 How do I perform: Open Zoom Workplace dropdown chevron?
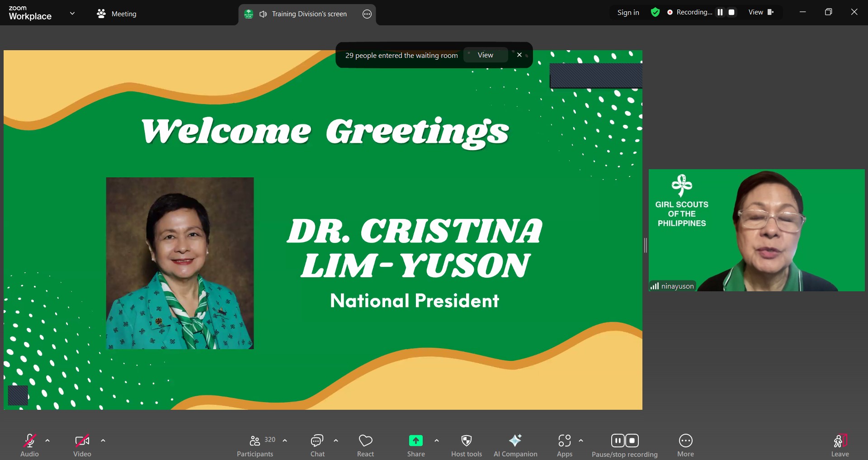pos(72,13)
